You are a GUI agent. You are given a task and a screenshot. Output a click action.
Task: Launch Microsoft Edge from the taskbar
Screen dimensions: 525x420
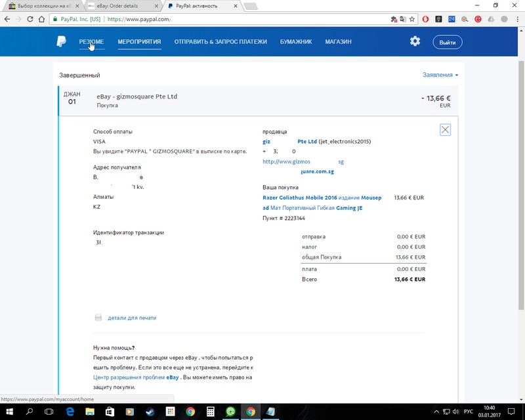[70, 411]
